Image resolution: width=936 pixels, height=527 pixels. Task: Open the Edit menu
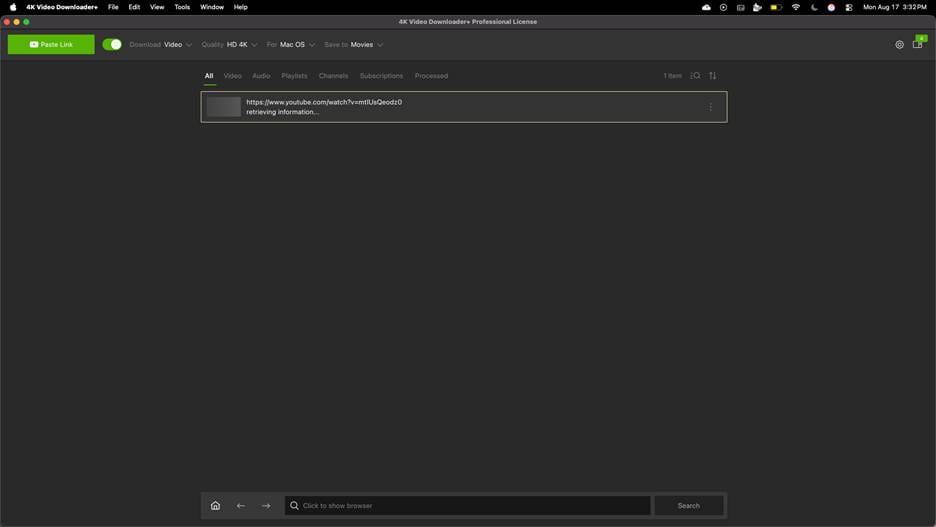134,7
